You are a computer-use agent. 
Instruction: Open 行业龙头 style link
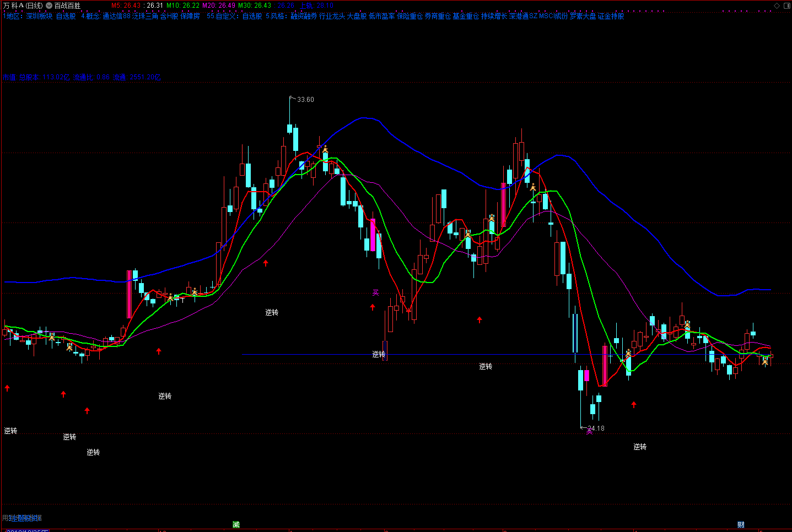(332, 17)
